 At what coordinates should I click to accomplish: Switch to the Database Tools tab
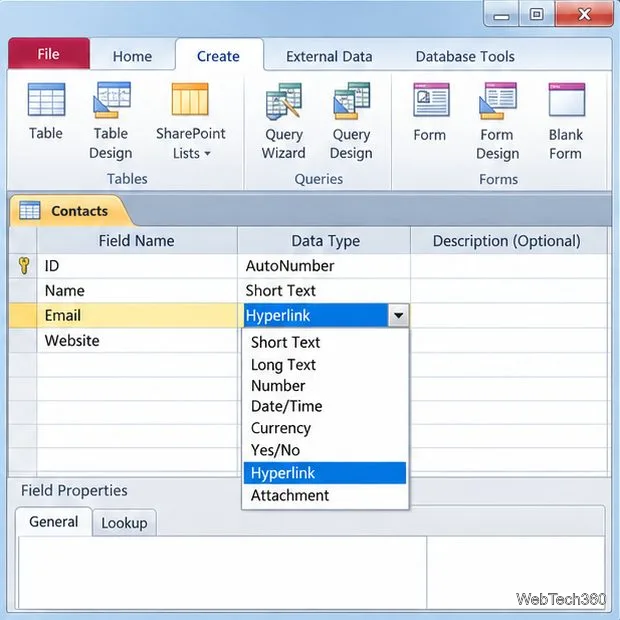click(x=465, y=56)
